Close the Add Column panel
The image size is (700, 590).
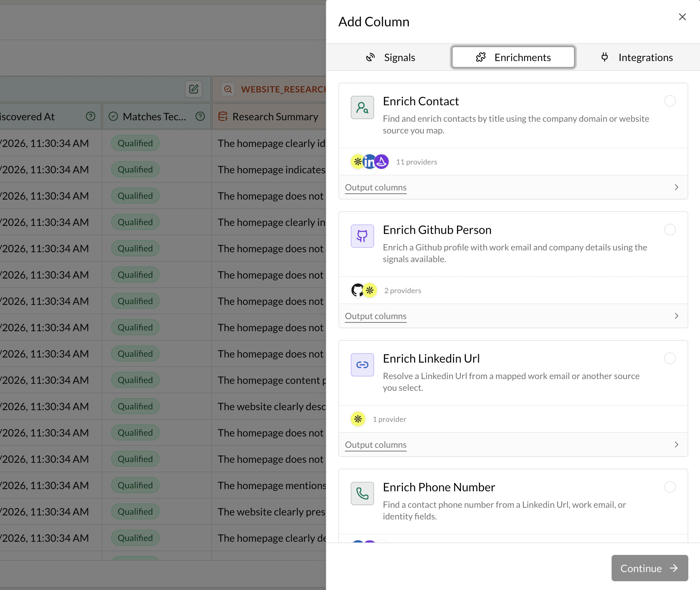pos(682,17)
